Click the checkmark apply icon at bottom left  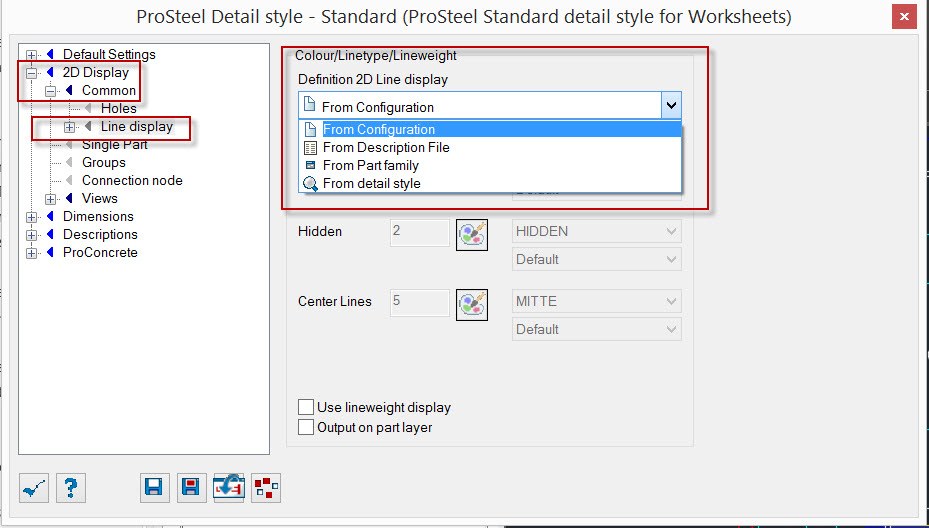pyautogui.click(x=34, y=488)
